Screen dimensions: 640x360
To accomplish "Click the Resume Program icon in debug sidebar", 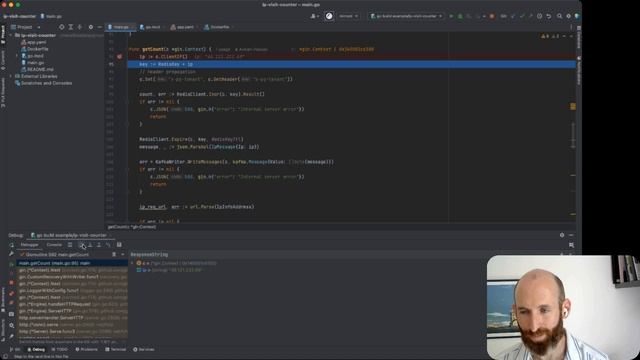I will (x=11, y=264).
